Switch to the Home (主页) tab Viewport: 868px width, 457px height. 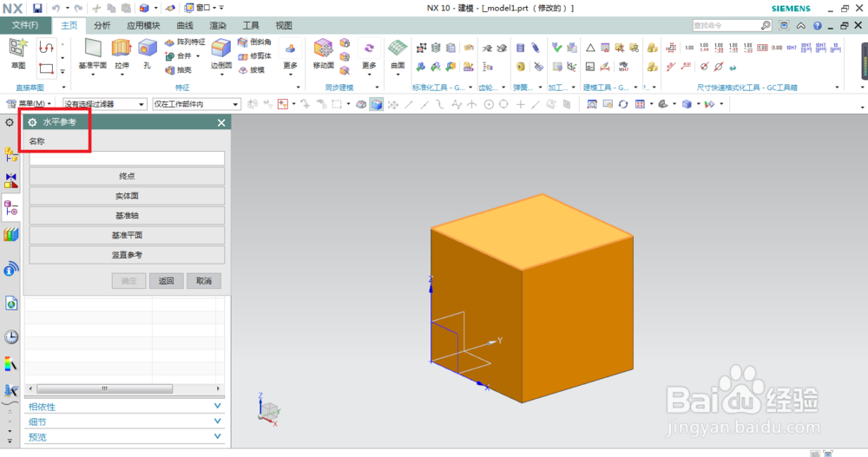click(x=69, y=25)
